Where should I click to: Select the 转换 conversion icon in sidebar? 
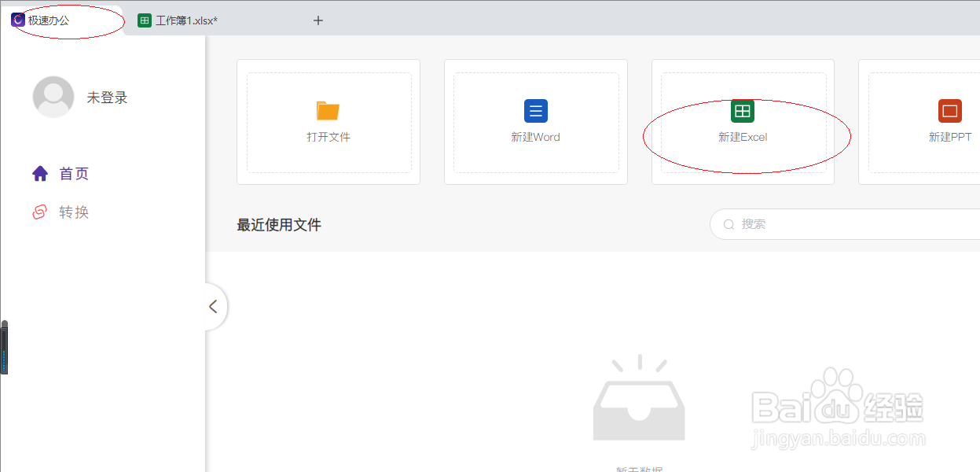coord(40,212)
